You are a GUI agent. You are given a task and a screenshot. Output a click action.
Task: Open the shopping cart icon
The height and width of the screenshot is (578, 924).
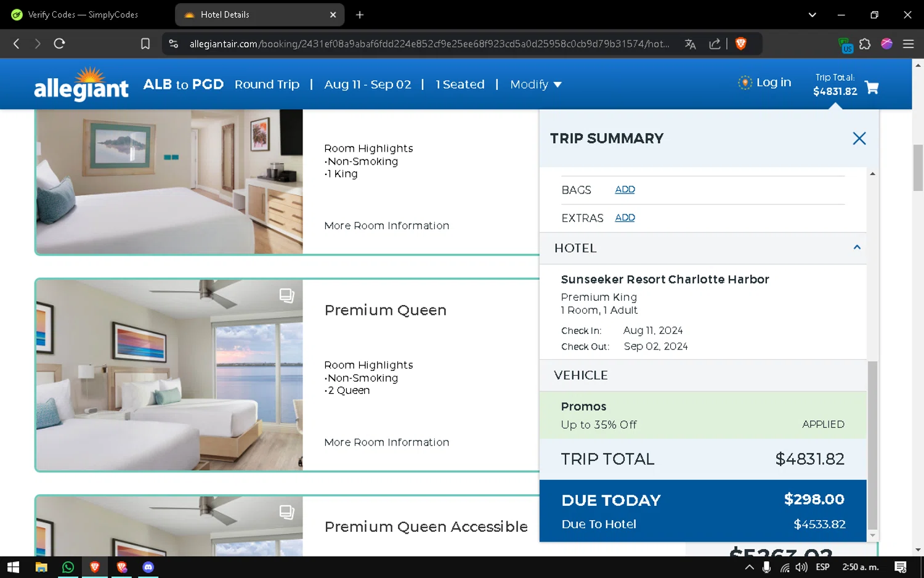pos(872,88)
